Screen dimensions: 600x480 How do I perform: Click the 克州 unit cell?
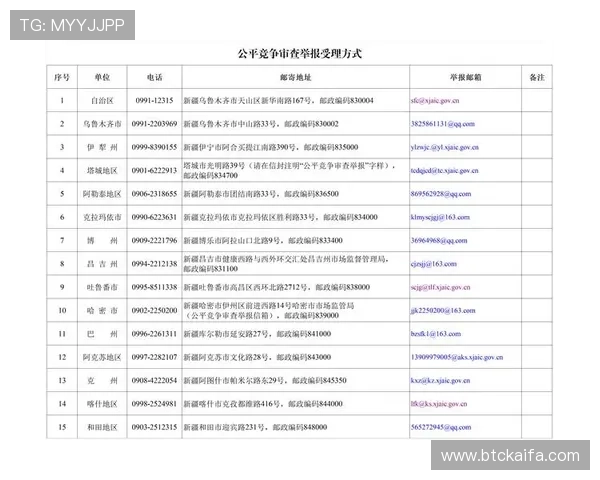(102, 381)
